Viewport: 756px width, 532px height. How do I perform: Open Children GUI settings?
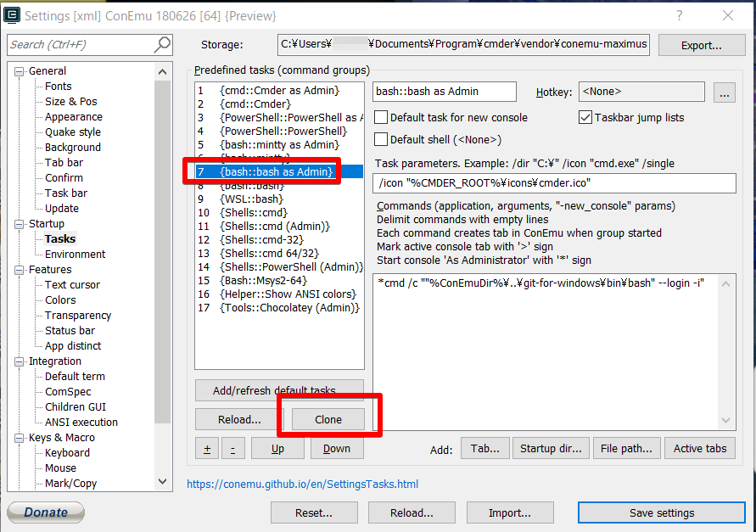[76, 407]
